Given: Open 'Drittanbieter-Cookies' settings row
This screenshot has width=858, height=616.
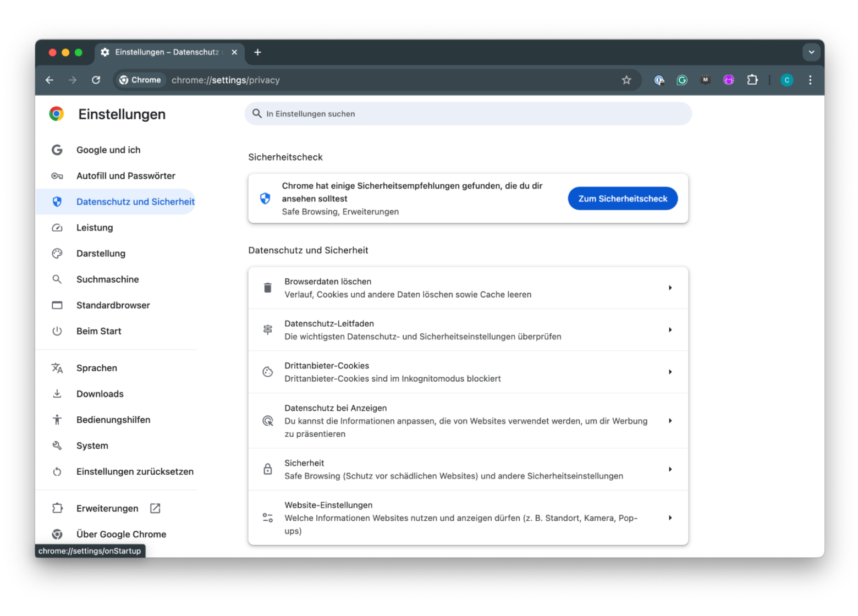Looking at the screenshot, I should pos(468,372).
